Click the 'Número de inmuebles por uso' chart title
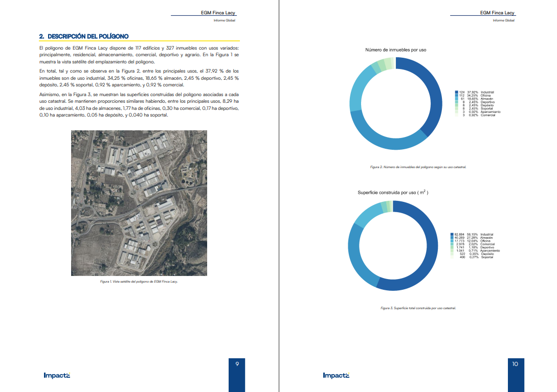557x392 pixels. pos(395,50)
